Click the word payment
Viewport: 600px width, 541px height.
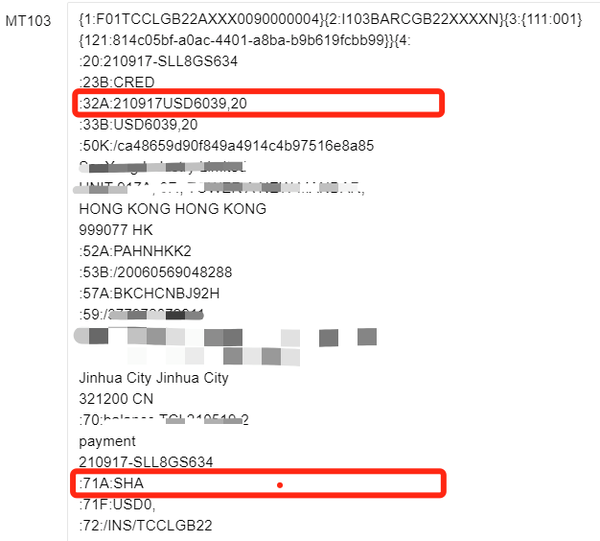tap(107, 442)
